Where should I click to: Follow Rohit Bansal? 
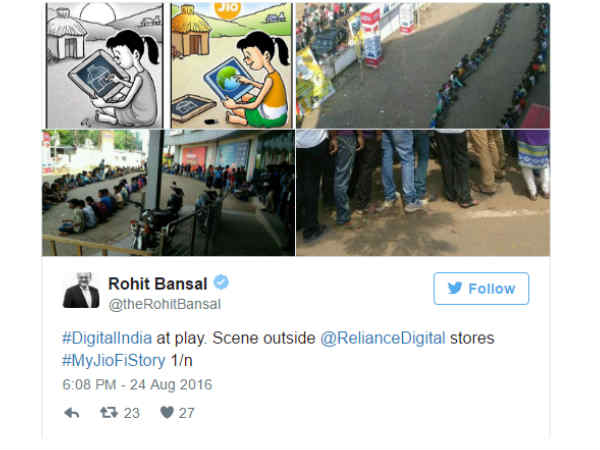click(481, 289)
